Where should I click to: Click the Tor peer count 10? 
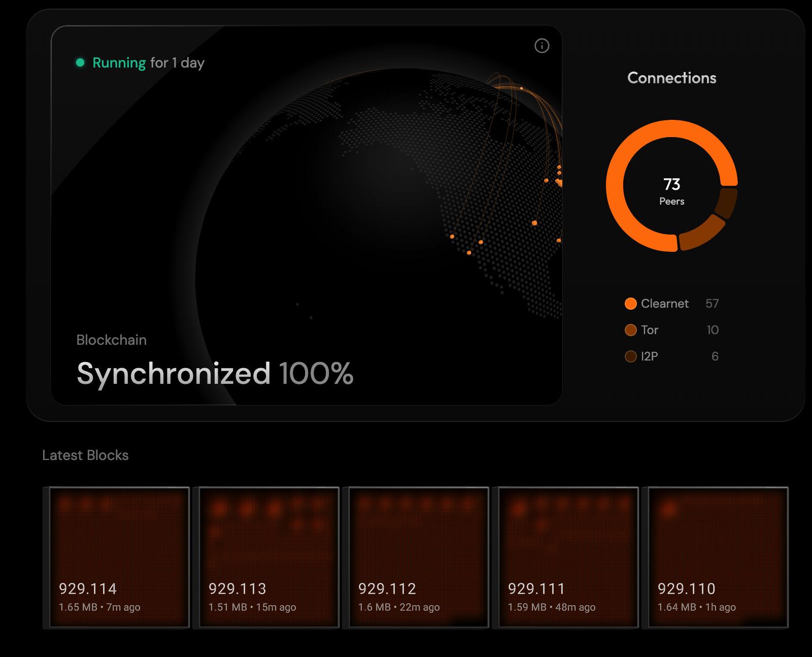(x=713, y=330)
